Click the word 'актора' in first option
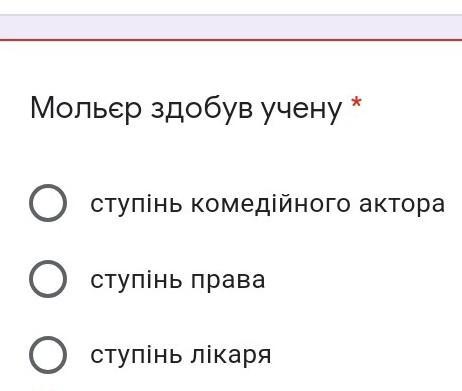 pyautogui.click(x=402, y=204)
